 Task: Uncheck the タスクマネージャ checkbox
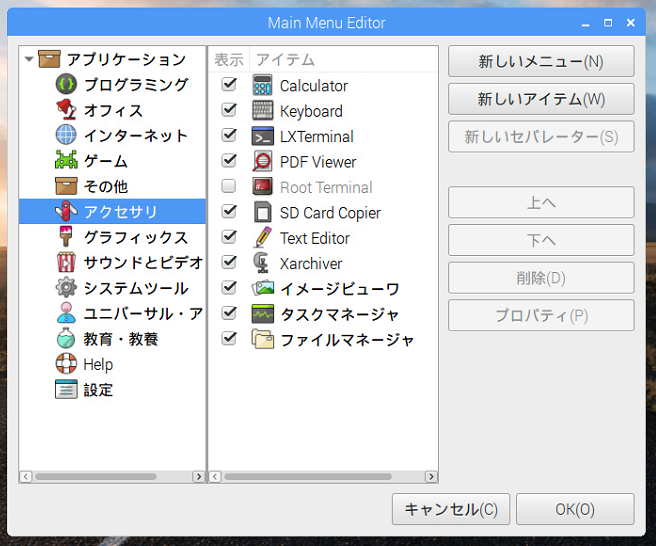229,313
